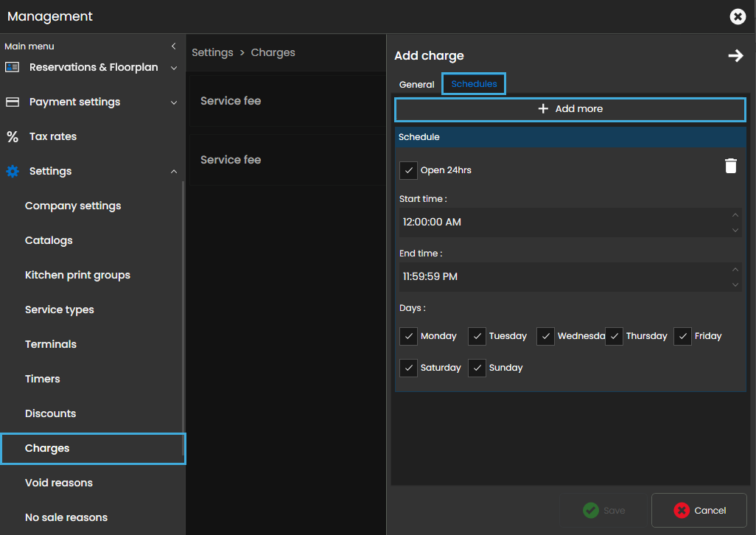
Task: Open the Discounts settings item
Action: tap(50, 413)
